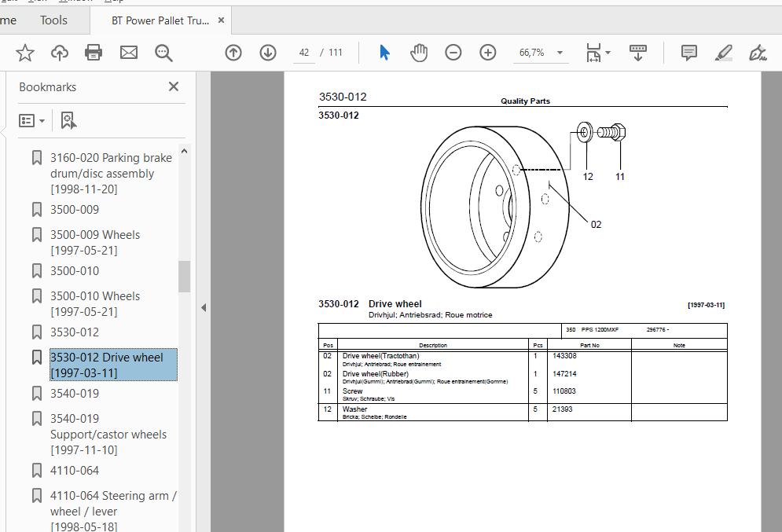Open bookmarks options list dropdown
Viewport: 782px width, 532px height.
32,121
